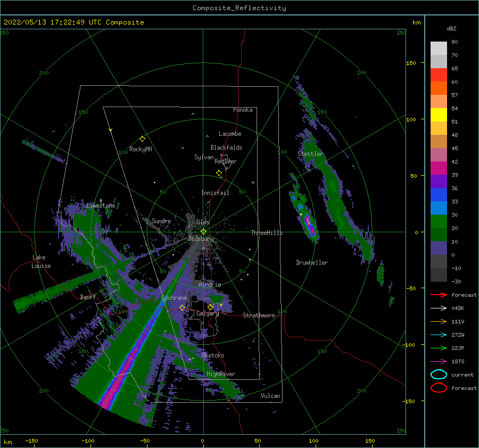Click the light gray top dBZ swatch
This screenshot has width=479, height=448.
439,48
